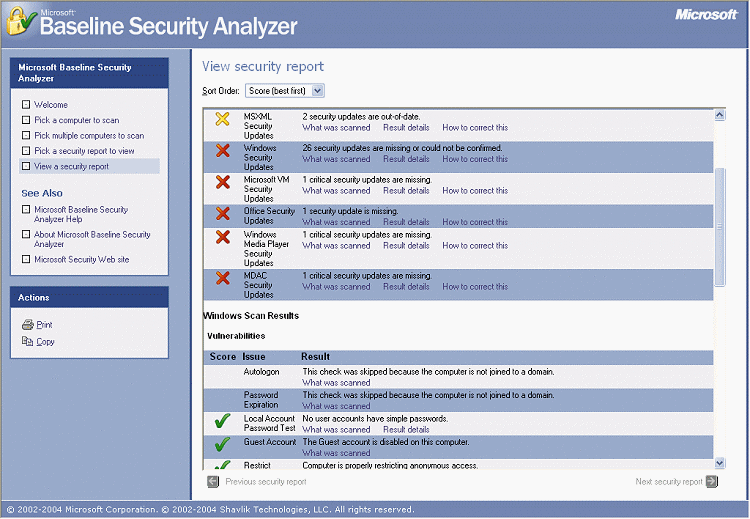Print the security report
The height and width of the screenshot is (519, 750).
coord(44,325)
